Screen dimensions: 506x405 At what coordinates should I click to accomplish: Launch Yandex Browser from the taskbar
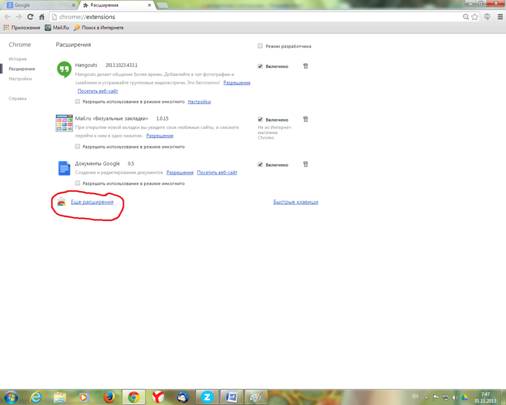coord(158,397)
